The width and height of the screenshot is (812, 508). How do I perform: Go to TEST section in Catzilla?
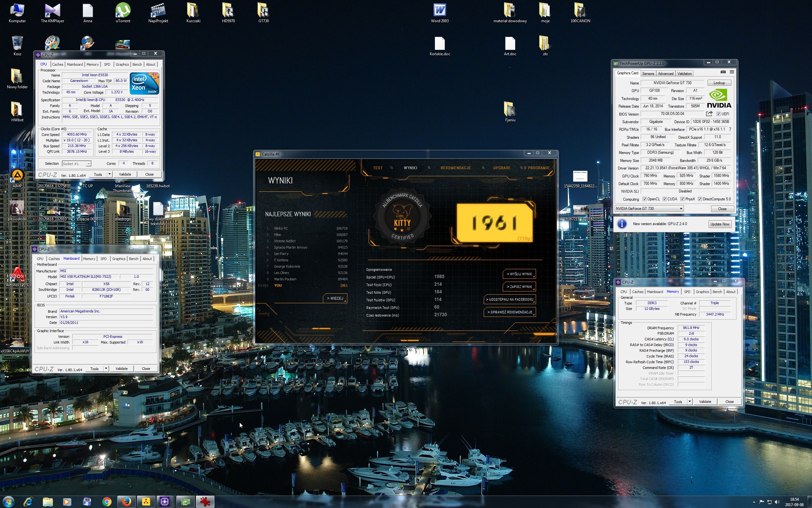point(378,168)
